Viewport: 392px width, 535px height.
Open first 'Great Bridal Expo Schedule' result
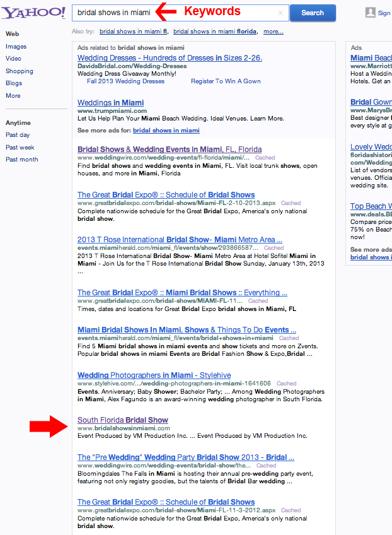[x=166, y=195]
